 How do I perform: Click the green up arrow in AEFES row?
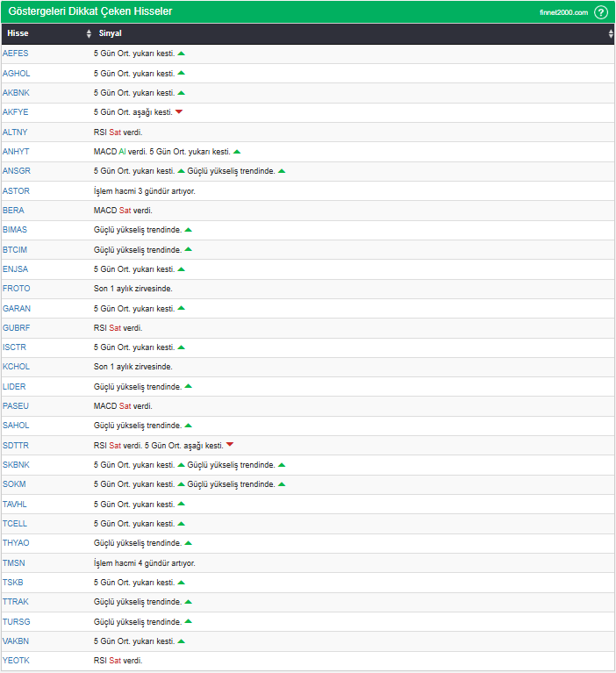click(x=181, y=54)
